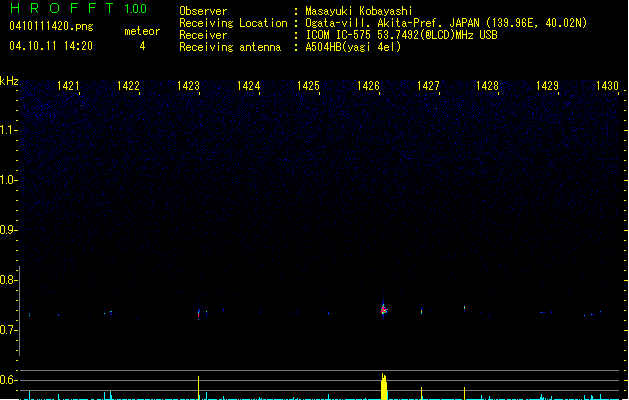Click the 0.7 kHz frequency label
This screenshot has width=629, height=400.
pyautogui.click(x=8, y=330)
